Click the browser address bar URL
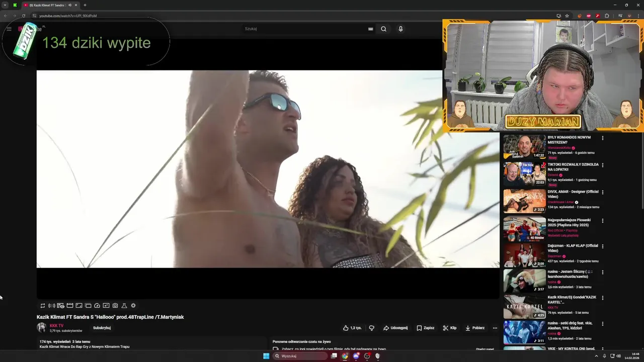Viewport: 644px width, 362px height. tap(68, 16)
